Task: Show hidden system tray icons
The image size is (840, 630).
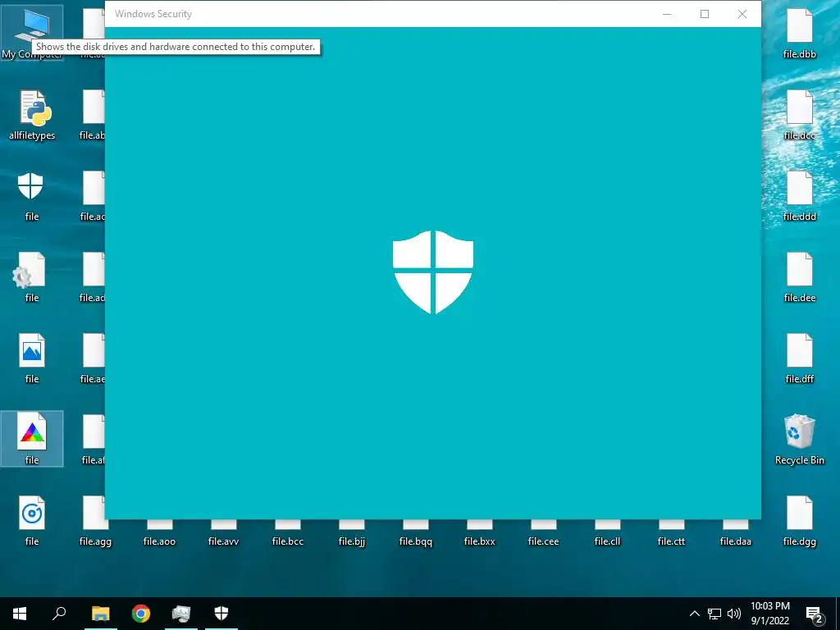Action: [694, 614]
